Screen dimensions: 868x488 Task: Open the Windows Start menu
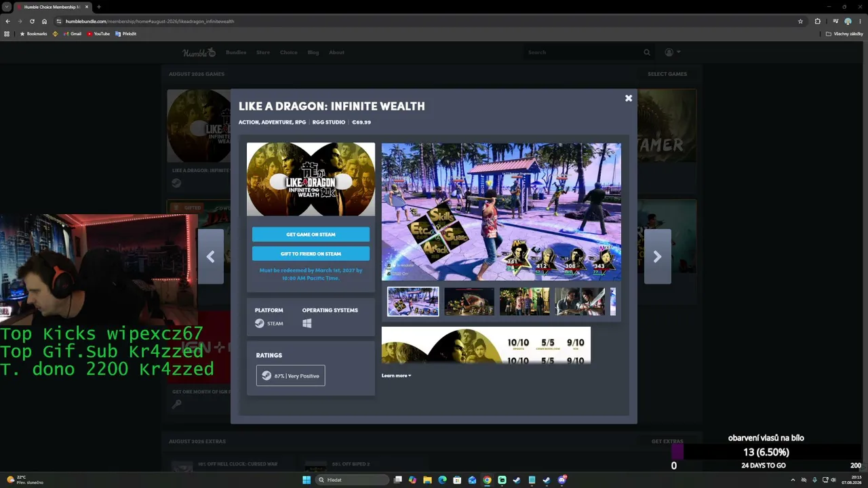[307, 480]
